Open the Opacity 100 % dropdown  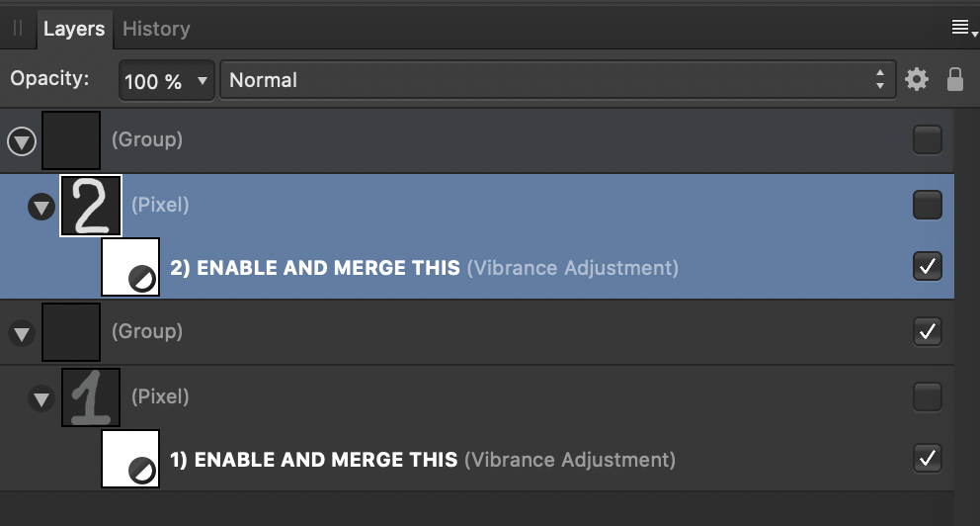tap(166, 80)
